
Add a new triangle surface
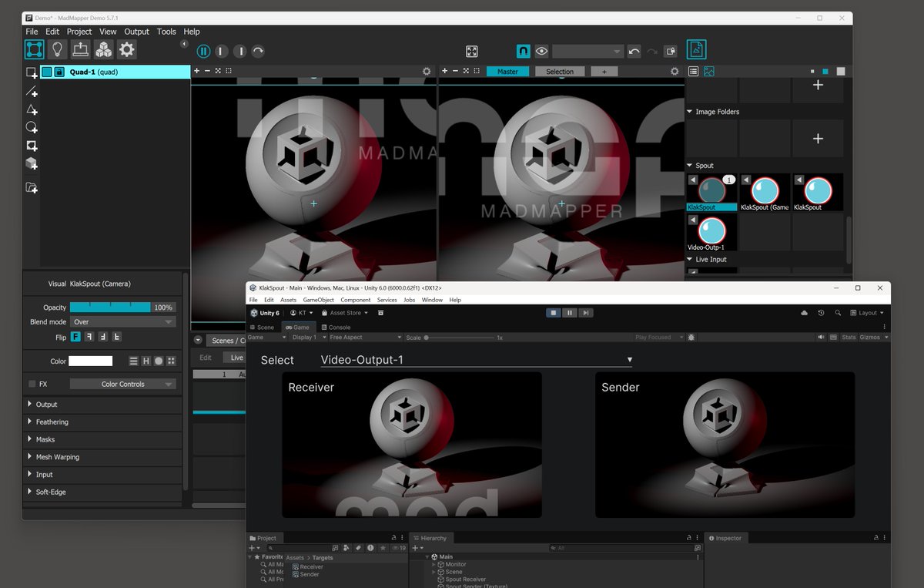click(32, 109)
